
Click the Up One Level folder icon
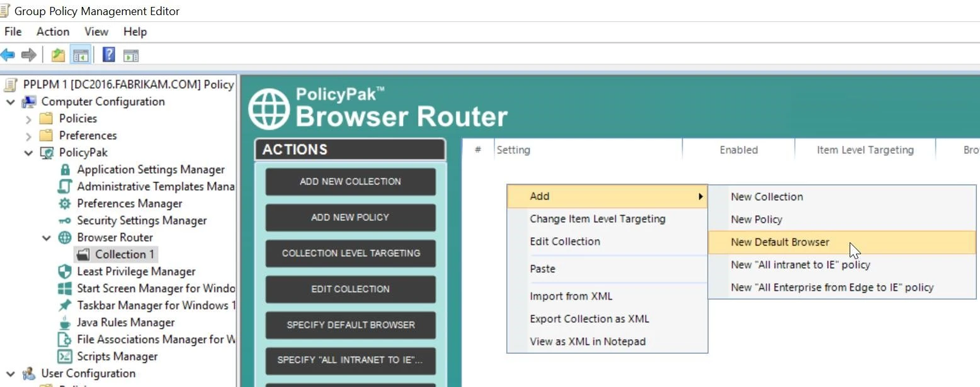click(x=58, y=55)
